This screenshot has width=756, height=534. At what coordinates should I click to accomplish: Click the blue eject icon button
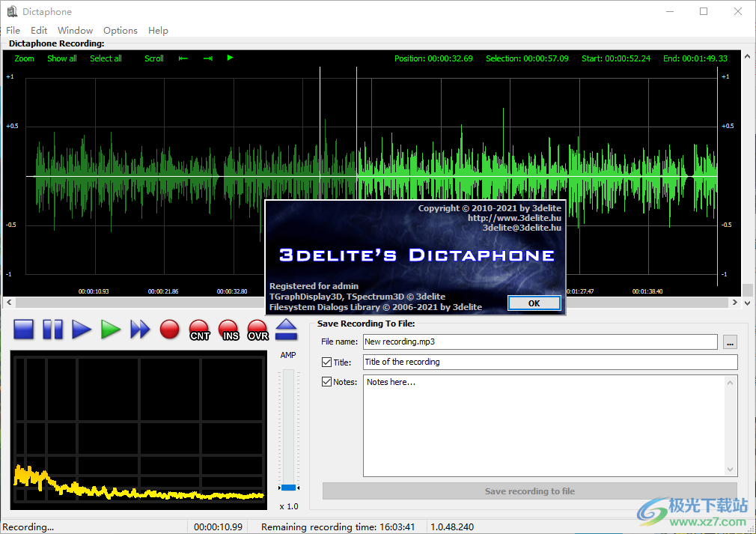(287, 329)
